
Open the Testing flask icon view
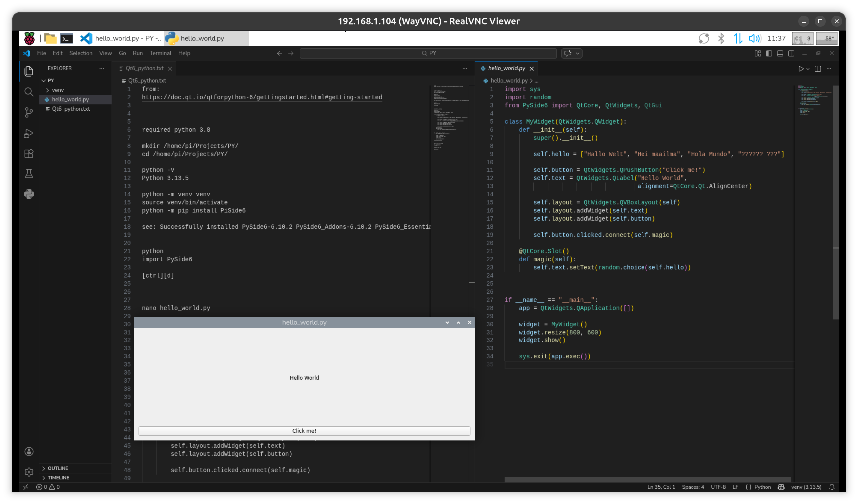pyautogui.click(x=29, y=174)
